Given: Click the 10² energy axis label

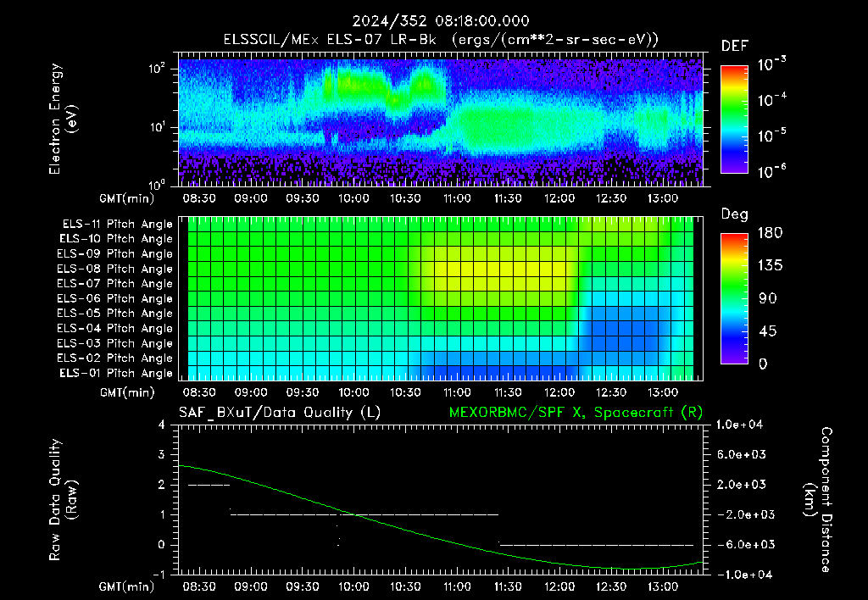Looking at the screenshot, I should (157, 69).
